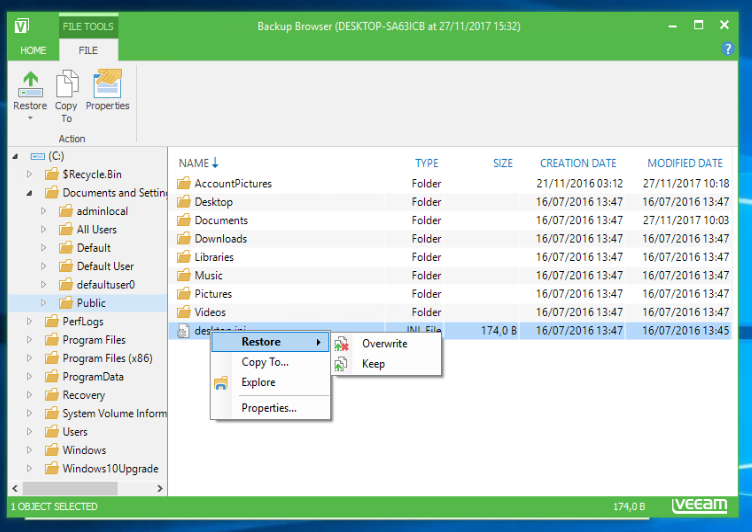Click the Overwrite restore icon in submenu
Image resolution: width=752 pixels, height=532 pixels.
[341, 343]
